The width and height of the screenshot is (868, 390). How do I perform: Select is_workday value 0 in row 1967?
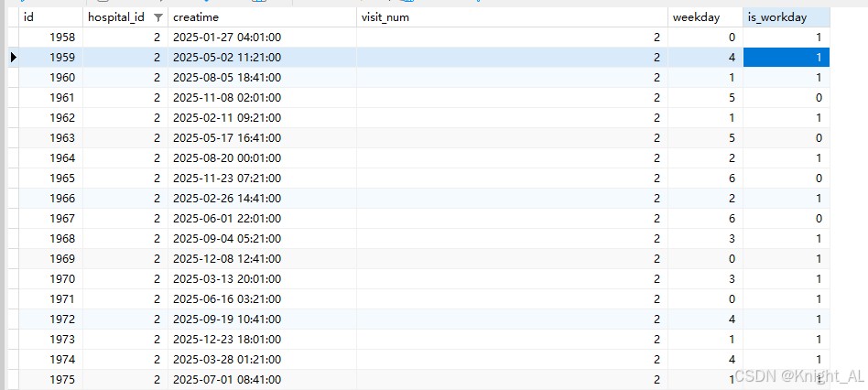[787, 219]
